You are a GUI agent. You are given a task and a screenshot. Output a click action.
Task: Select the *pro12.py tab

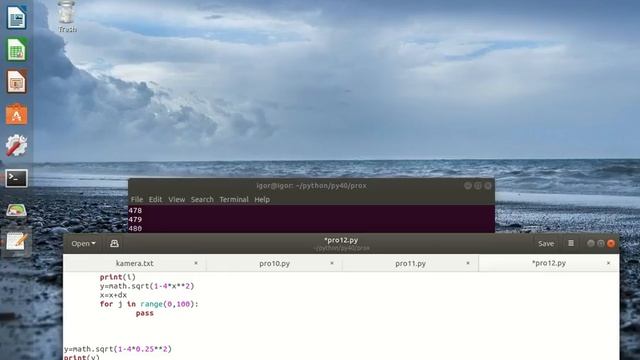[x=549, y=263]
